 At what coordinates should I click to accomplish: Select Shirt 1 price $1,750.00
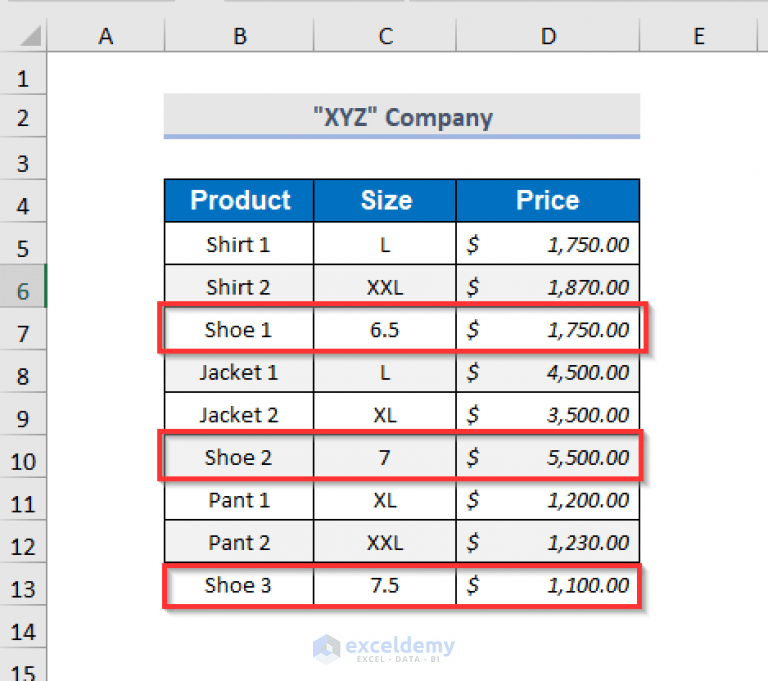coord(548,243)
